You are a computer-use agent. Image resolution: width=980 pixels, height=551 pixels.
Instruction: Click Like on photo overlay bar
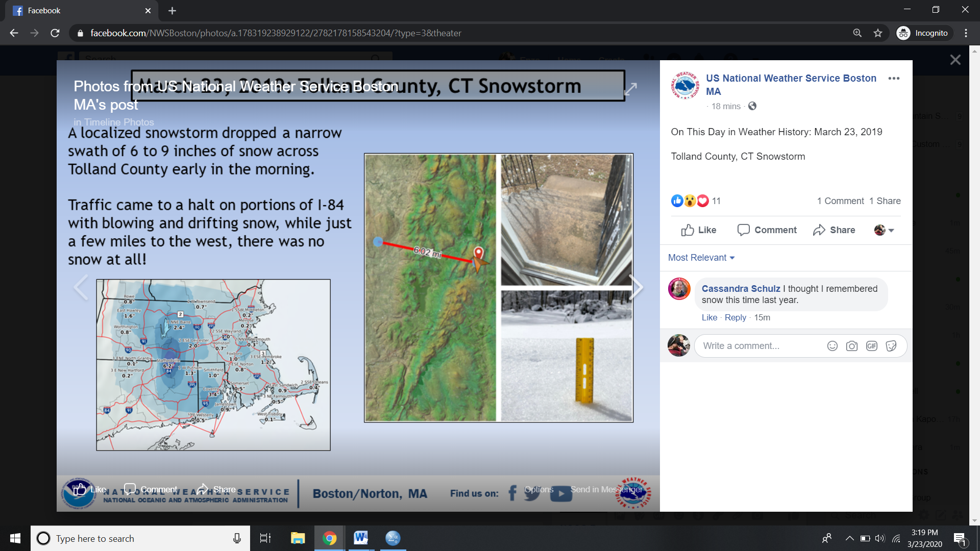89,489
